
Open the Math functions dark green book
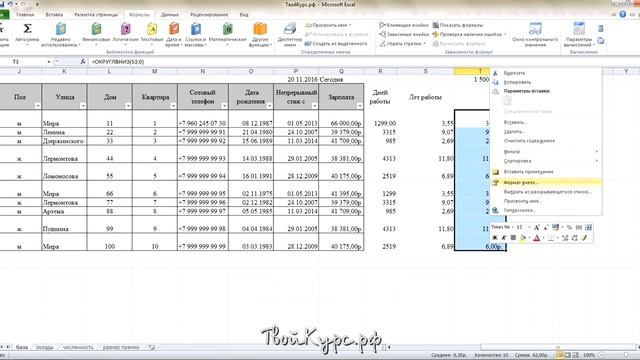pos(227,29)
